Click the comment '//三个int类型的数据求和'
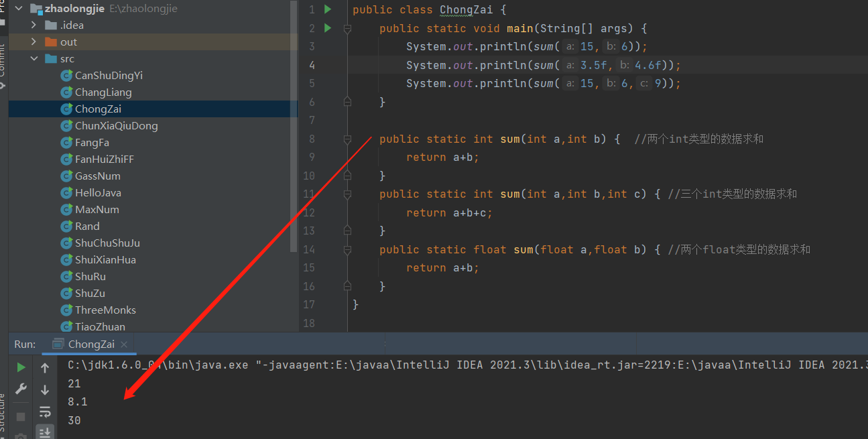 (732, 194)
